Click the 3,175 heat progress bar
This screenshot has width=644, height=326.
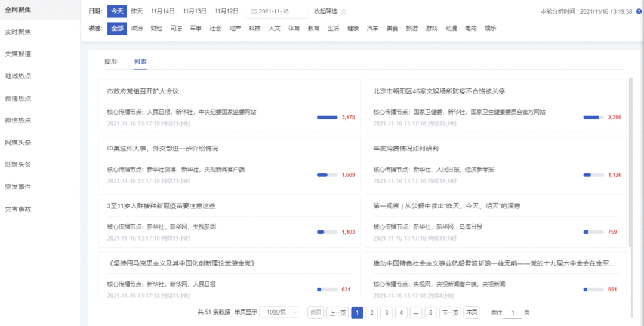coord(327,118)
